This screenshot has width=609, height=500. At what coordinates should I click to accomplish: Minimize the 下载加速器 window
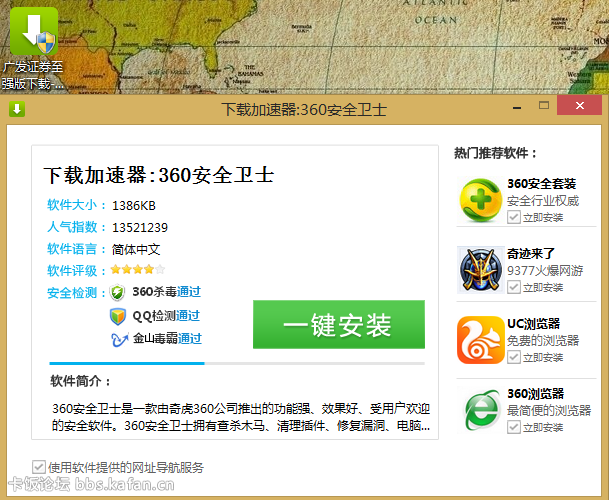pos(517,107)
